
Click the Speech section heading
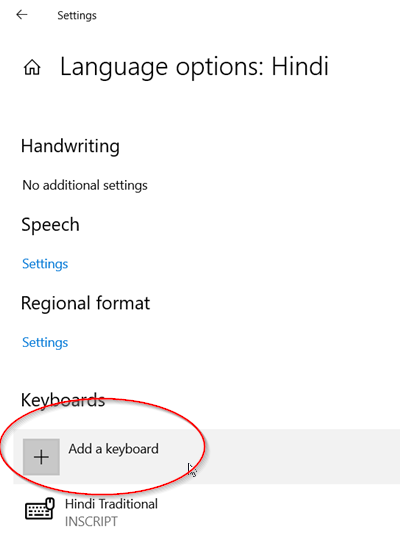coord(50,225)
